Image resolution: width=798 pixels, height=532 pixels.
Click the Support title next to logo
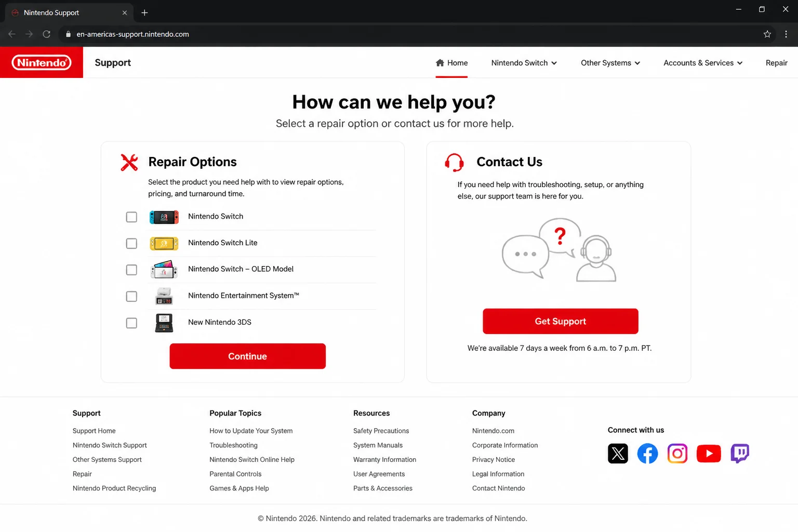113,63
